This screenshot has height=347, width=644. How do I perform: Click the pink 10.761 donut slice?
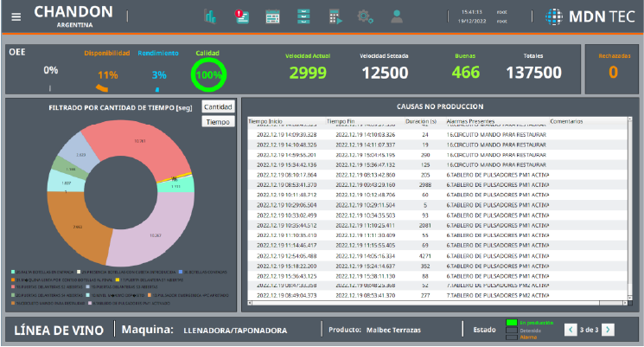click(140, 143)
